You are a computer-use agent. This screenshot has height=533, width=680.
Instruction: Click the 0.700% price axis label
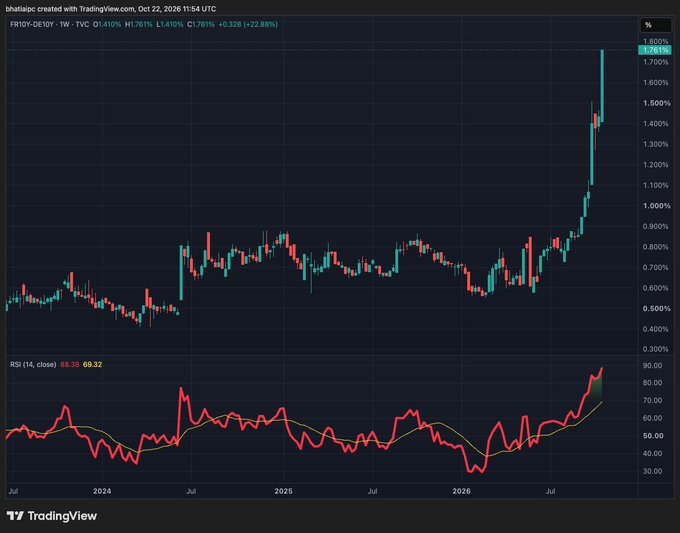pyautogui.click(x=656, y=268)
